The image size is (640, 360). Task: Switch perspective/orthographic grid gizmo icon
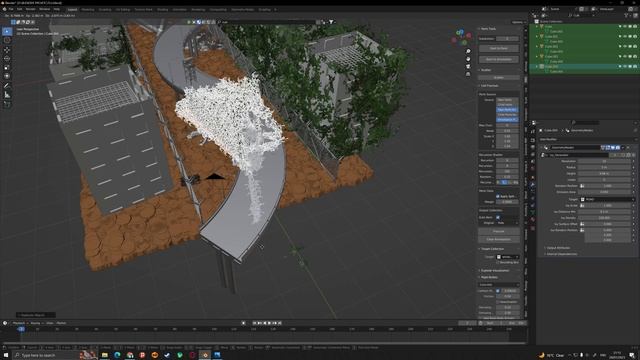[x=468, y=74]
